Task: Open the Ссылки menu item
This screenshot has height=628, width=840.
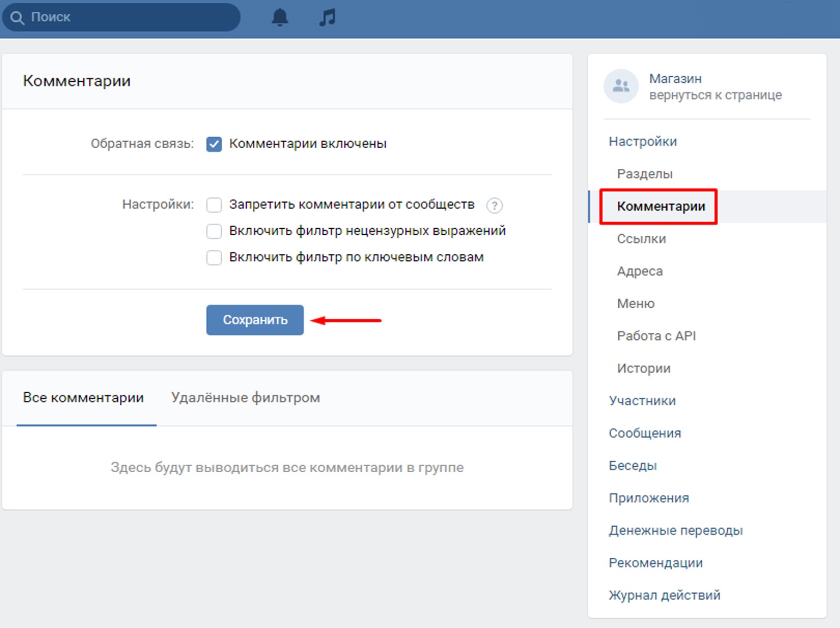Action: coord(641,239)
